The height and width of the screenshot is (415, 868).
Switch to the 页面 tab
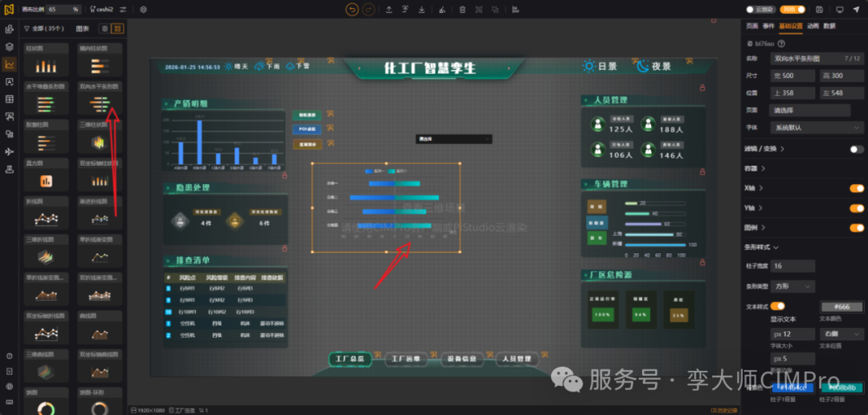coord(751,26)
